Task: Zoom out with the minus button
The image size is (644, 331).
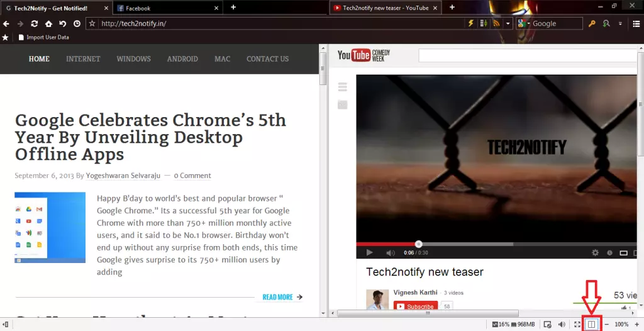Action: point(607,325)
